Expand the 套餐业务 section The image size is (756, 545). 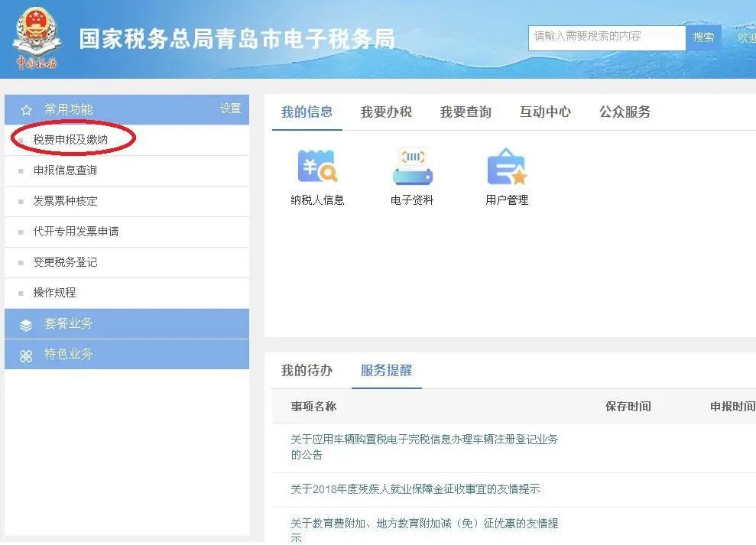[127, 323]
